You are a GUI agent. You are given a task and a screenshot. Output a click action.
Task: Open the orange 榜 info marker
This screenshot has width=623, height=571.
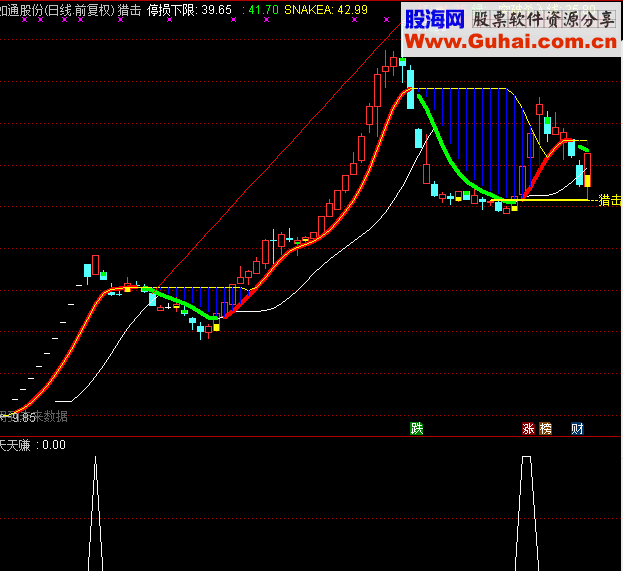click(x=546, y=429)
